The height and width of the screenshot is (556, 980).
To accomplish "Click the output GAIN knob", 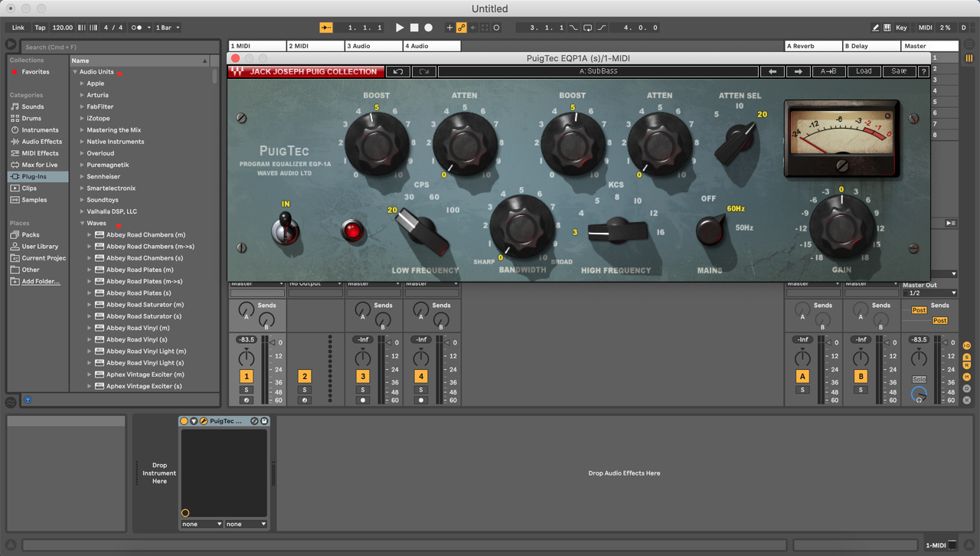I will (x=842, y=227).
